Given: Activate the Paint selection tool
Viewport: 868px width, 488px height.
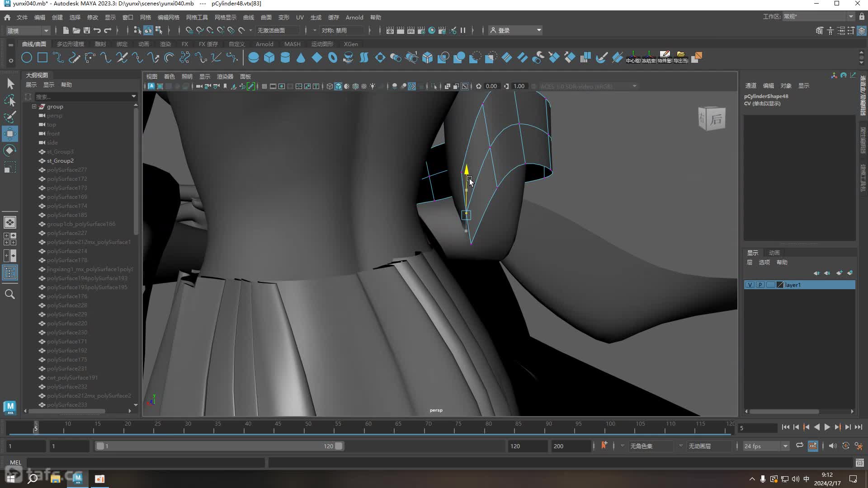Looking at the screenshot, I should pyautogui.click(x=10, y=117).
